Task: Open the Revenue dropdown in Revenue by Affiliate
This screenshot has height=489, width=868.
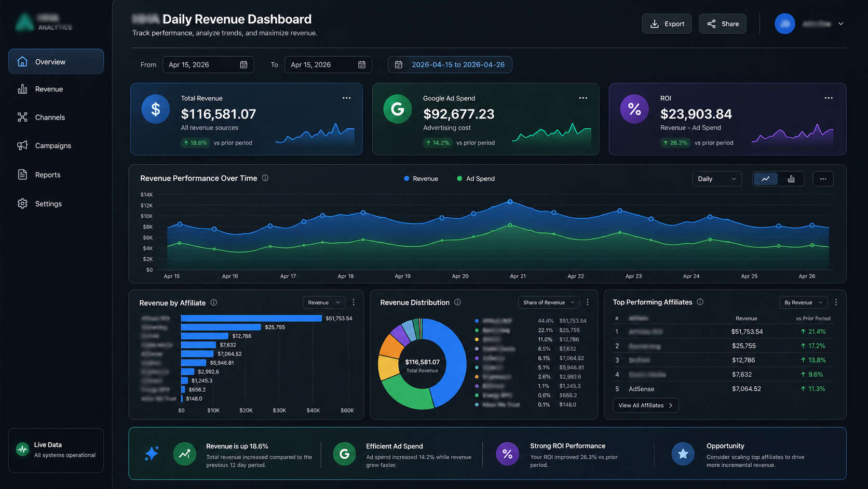Action: 324,302
